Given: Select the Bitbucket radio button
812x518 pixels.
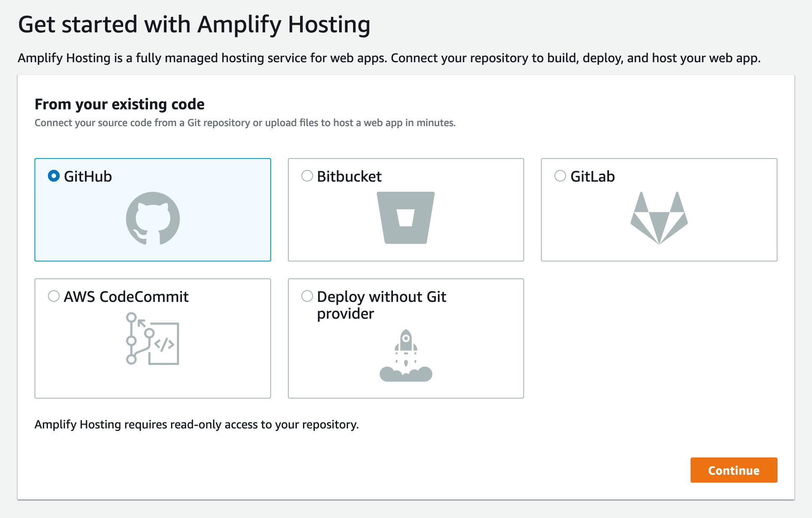Looking at the screenshot, I should [x=306, y=176].
